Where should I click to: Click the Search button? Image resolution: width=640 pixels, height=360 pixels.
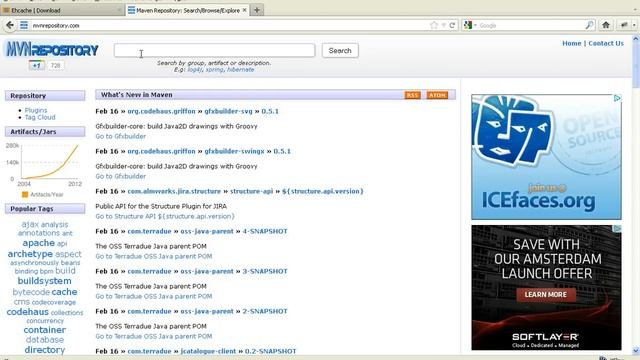click(x=340, y=51)
